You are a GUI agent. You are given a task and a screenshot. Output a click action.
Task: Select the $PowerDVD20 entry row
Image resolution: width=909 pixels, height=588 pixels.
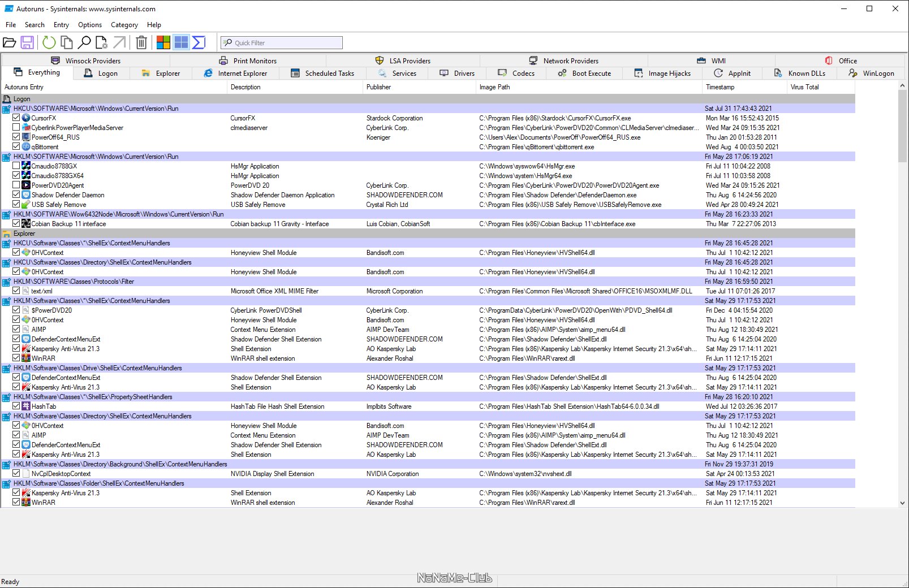pos(428,310)
